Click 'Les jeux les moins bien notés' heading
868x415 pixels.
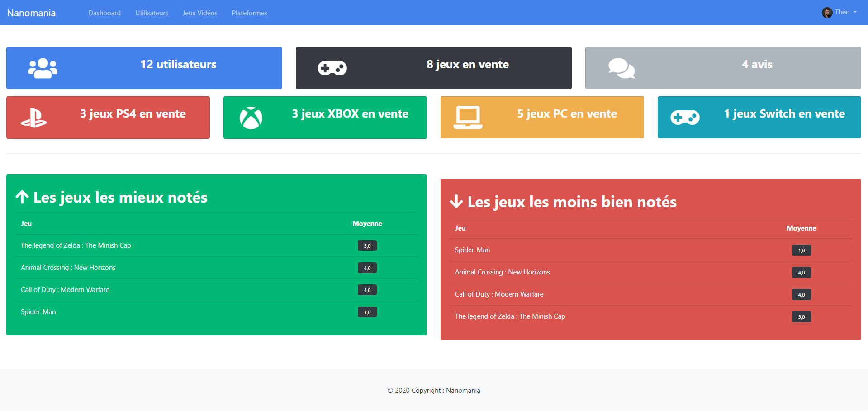[x=572, y=202]
